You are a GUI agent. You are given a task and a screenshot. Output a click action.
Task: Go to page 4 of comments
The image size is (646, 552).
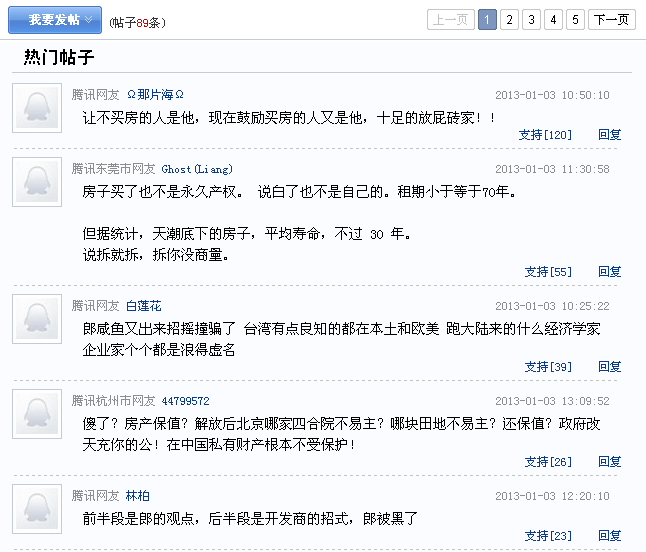pyautogui.click(x=553, y=20)
